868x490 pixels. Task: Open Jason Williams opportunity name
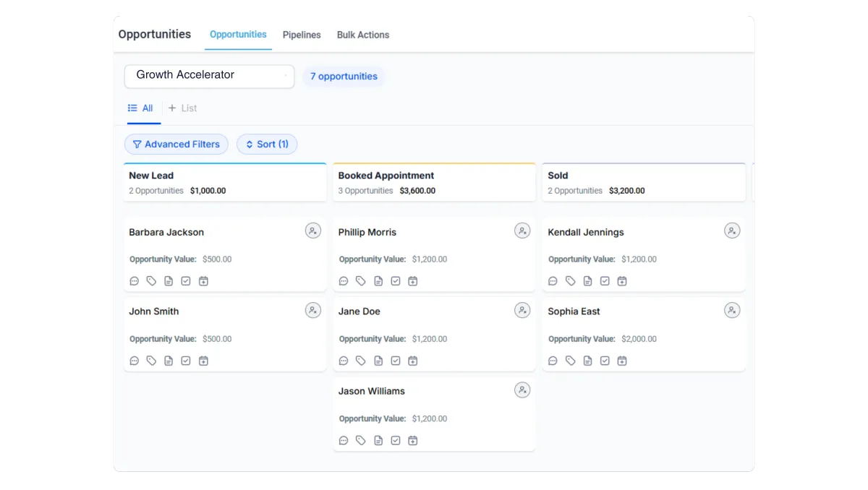click(x=372, y=391)
